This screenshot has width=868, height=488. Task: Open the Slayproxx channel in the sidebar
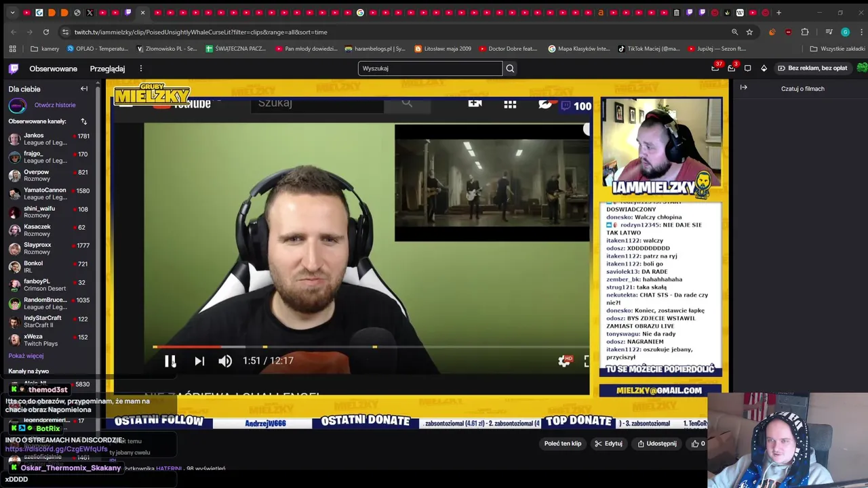pos(49,249)
